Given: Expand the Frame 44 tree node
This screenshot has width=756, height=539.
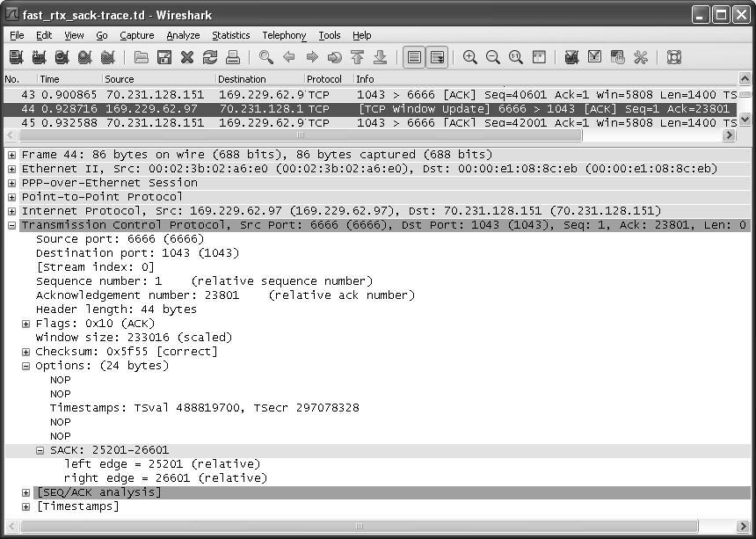Looking at the screenshot, I should 11,155.
